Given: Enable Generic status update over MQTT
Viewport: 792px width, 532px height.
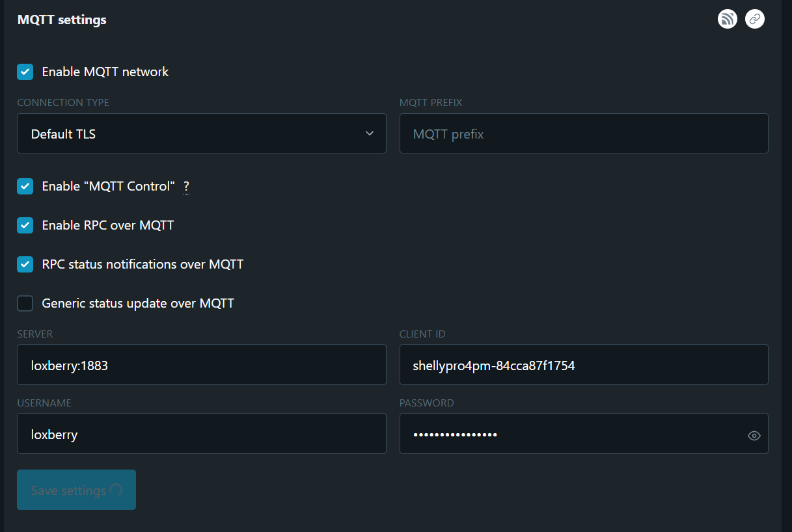Looking at the screenshot, I should 25,303.
